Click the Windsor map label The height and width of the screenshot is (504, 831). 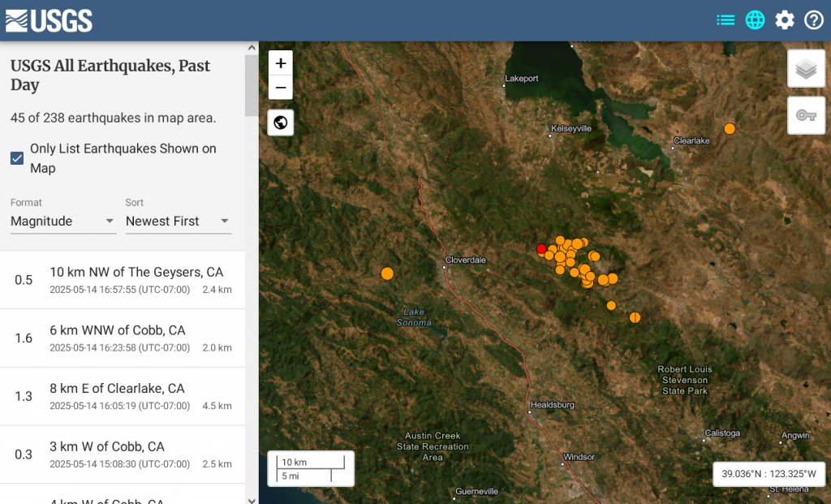point(579,457)
